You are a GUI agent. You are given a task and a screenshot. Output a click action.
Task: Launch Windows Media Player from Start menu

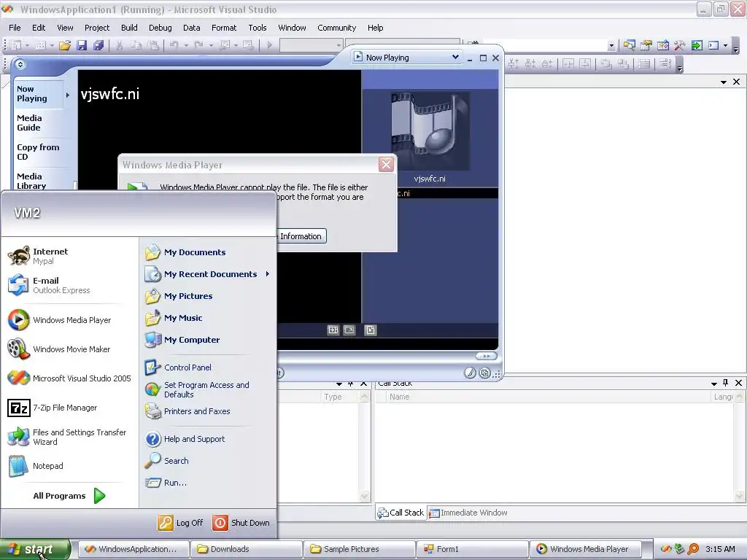[x=59, y=320]
